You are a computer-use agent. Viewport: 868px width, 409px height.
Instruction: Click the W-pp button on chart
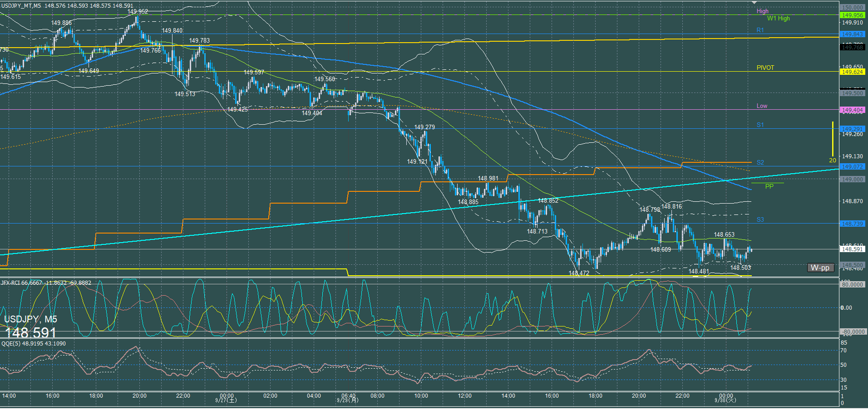(x=820, y=268)
